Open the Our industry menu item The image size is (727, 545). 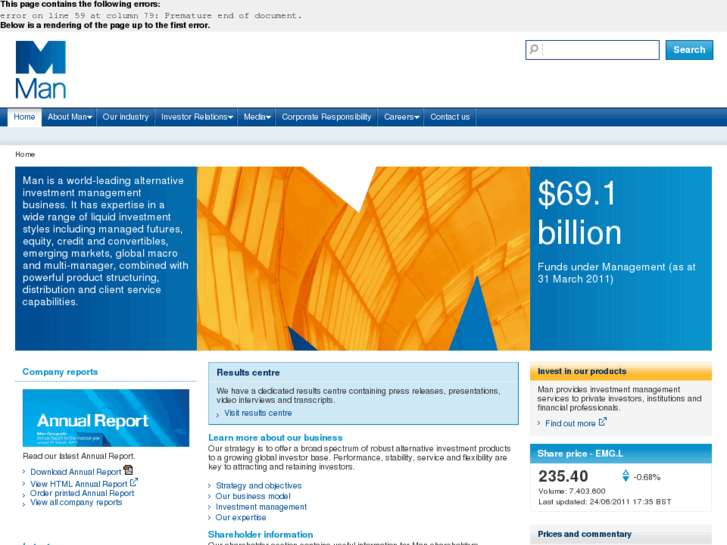pos(126,117)
